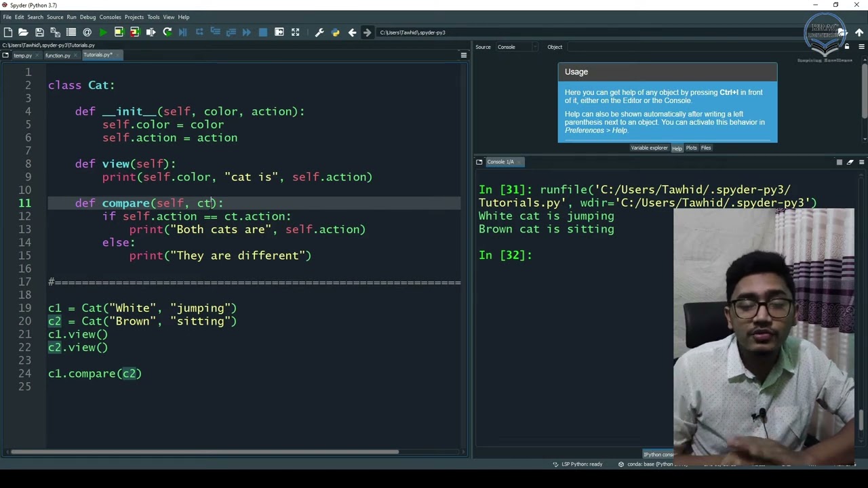Interrupt kernel with console stop square

(839, 162)
